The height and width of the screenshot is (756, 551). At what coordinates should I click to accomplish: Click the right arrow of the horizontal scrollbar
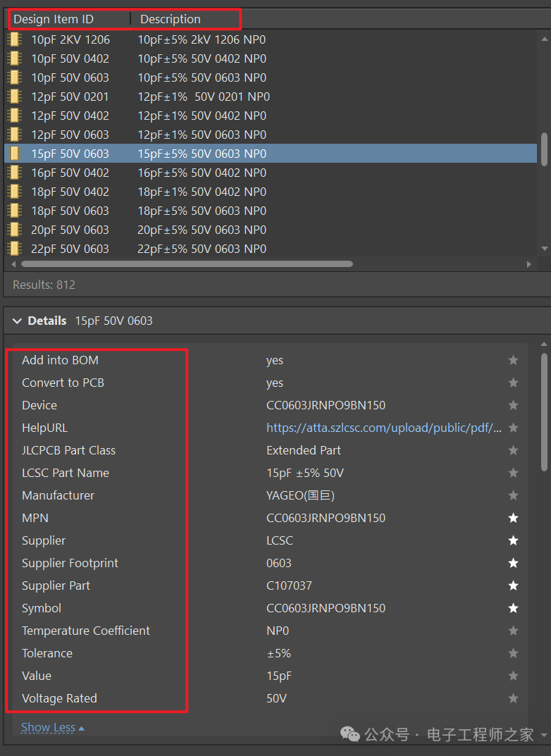coord(531,264)
